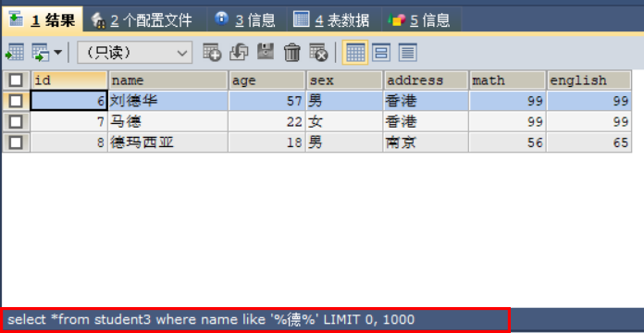Click the delete row trash icon
Viewport: 644px width, 333px height.
(292, 53)
